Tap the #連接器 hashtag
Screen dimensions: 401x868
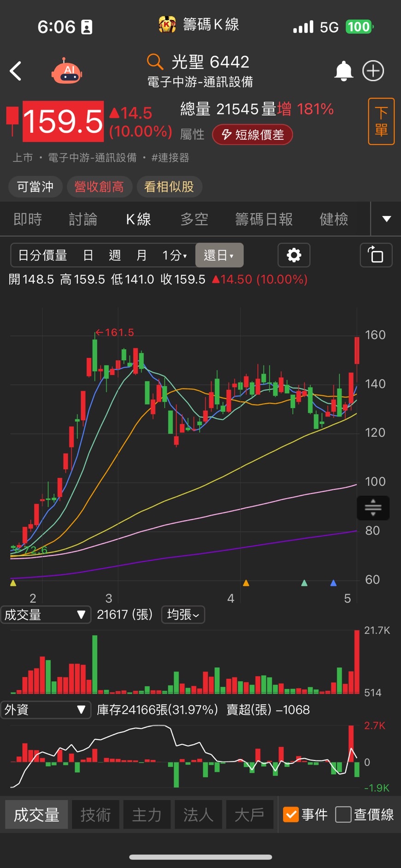[x=170, y=158]
